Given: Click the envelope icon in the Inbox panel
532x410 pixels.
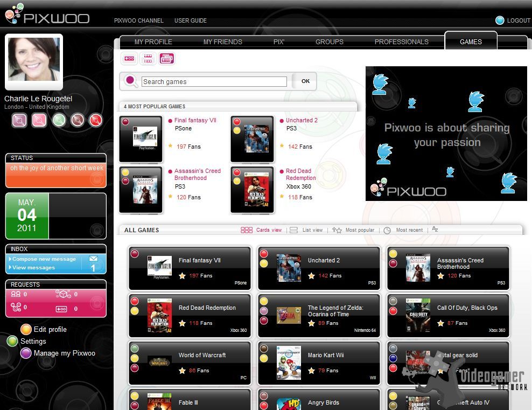Looking at the screenshot, I should pyautogui.click(x=93, y=259).
